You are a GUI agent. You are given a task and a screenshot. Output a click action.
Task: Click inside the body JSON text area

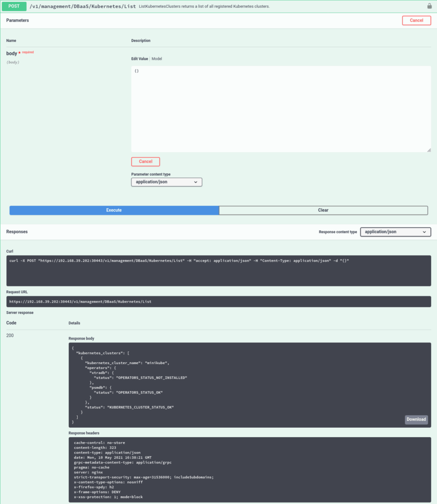pyautogui.click(x=281, y=108)
